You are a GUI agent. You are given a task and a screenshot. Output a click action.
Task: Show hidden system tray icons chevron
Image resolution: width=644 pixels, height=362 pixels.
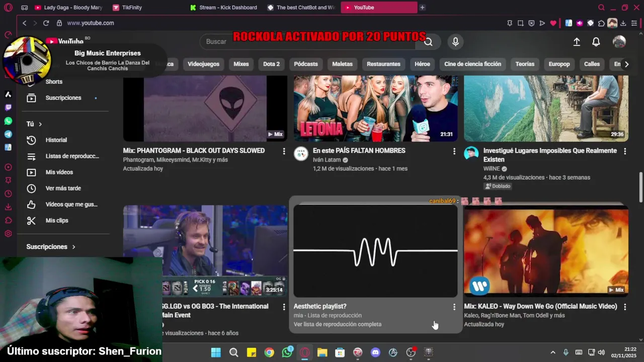553,352
